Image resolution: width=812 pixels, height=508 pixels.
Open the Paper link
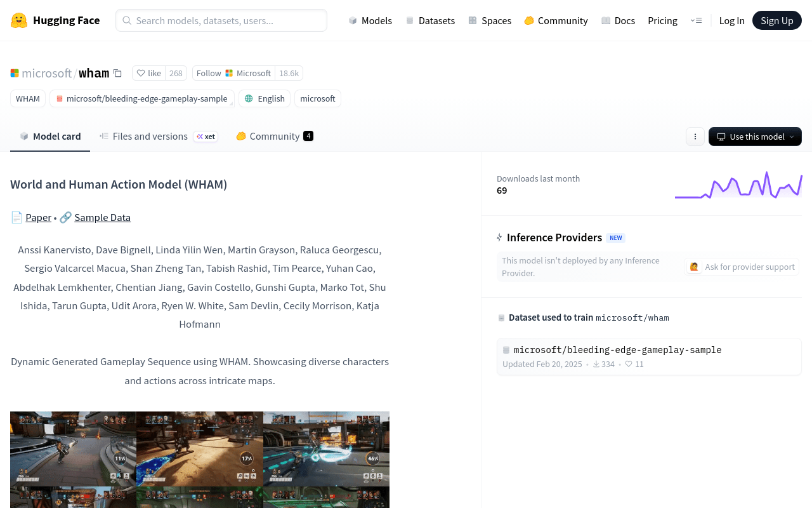click(39, 217)
